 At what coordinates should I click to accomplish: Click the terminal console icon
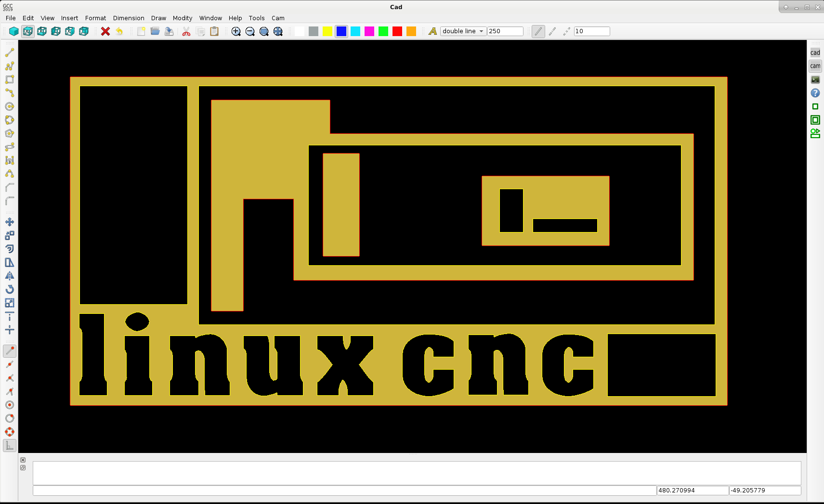point(815,79)
